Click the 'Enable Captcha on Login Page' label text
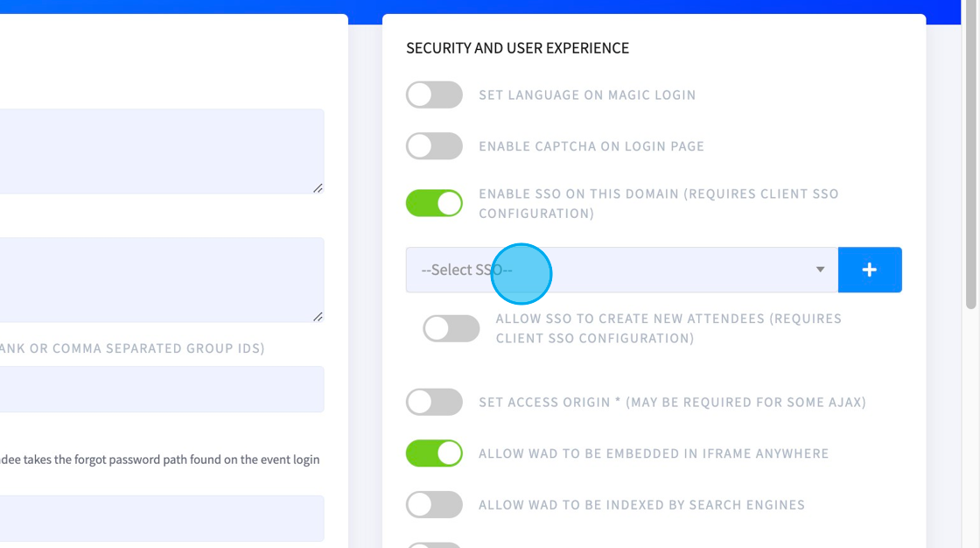This screenshot has width=980, height=548. click(x=591, y=146)
